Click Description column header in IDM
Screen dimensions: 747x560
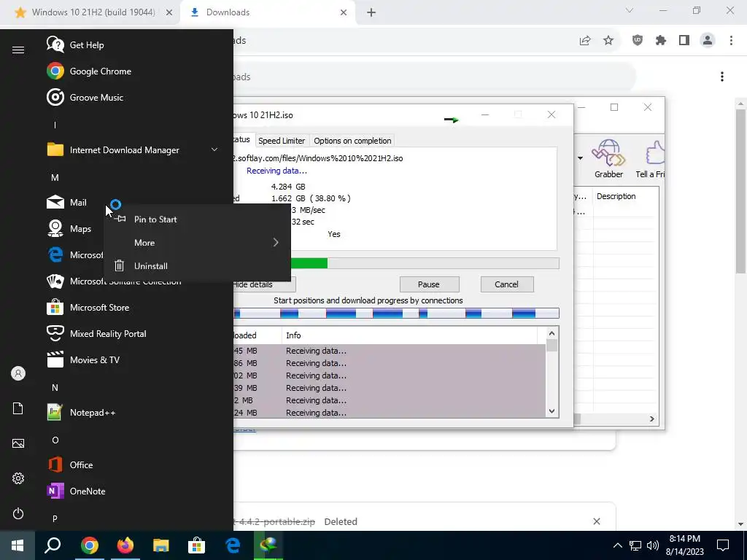pos(624,196)
